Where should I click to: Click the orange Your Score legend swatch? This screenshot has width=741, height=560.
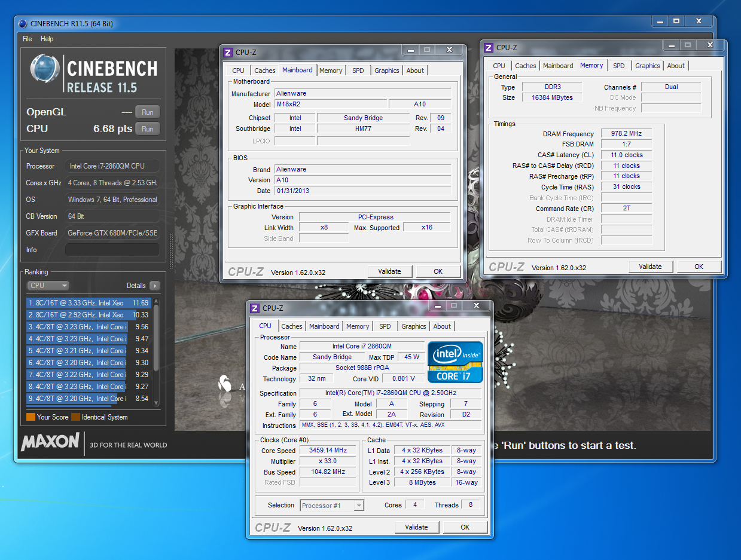(x=31, y=417)
